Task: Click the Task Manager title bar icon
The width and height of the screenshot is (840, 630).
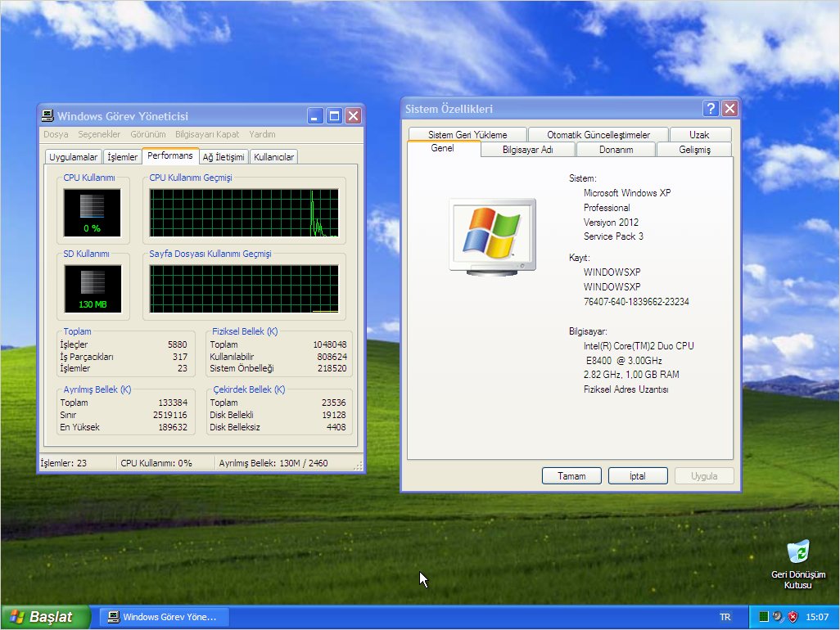Action: pyautogui.click(x=47, y=115)
